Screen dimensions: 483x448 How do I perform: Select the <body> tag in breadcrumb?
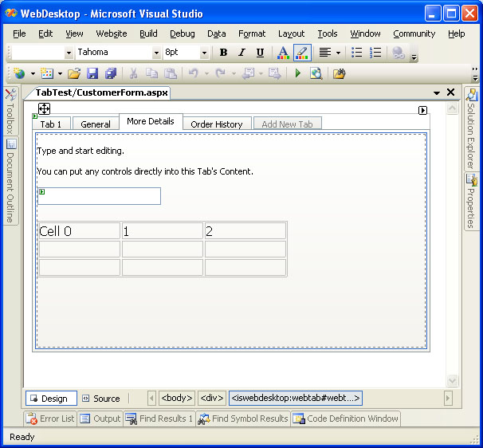[176, 398]
